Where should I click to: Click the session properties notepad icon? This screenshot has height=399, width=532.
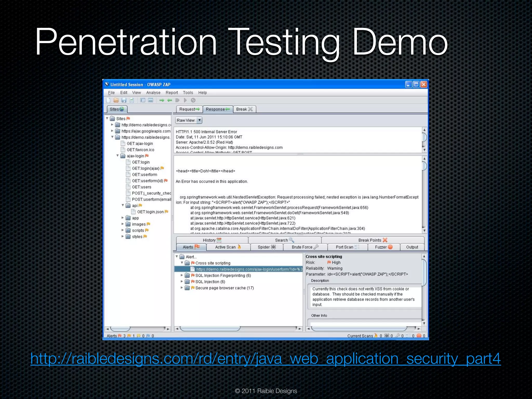pyautogui.click(x=132, y=100)
